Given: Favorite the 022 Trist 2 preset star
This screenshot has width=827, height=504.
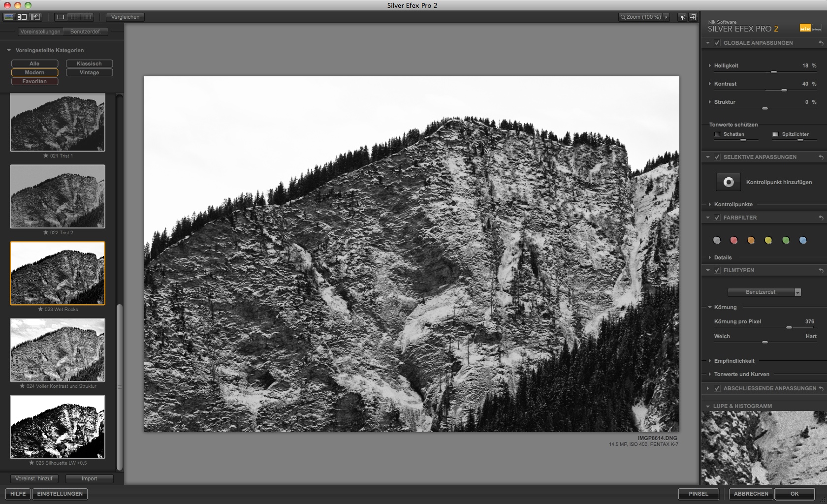Looking at the screenshot, I should [46, 232].
